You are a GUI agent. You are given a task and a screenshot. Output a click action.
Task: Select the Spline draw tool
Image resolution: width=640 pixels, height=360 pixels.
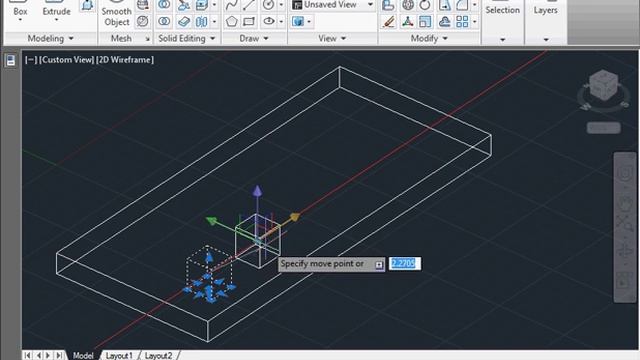coord(232,5)
